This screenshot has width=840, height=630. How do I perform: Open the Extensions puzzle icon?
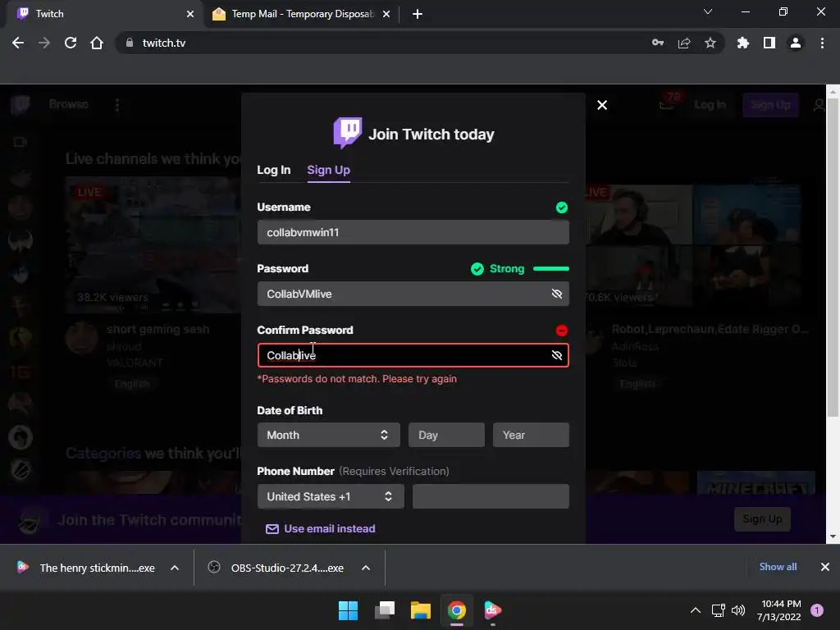[743, 43]
